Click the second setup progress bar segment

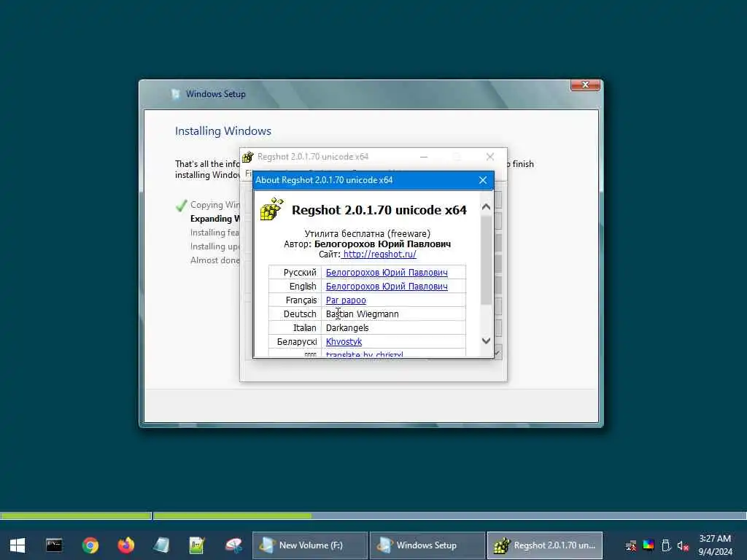(x=449, y=516)
